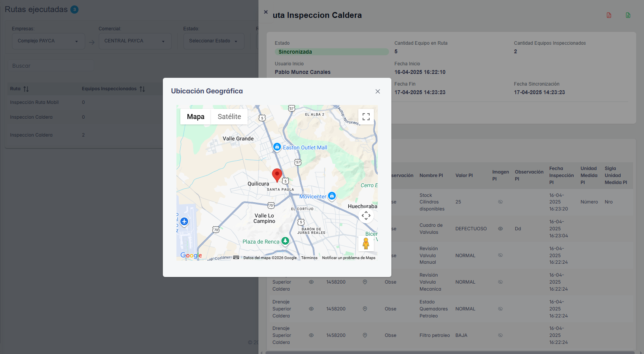644x354 pixels.
Task: Select the Mapa tab on the map
Action: coord(195,116)
